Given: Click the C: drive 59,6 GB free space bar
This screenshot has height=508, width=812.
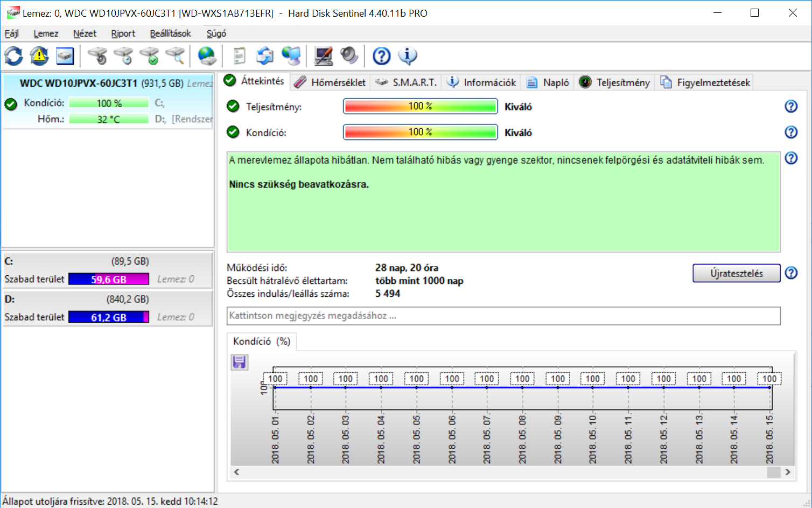Looking at the screenshot, I should point(109,279).
